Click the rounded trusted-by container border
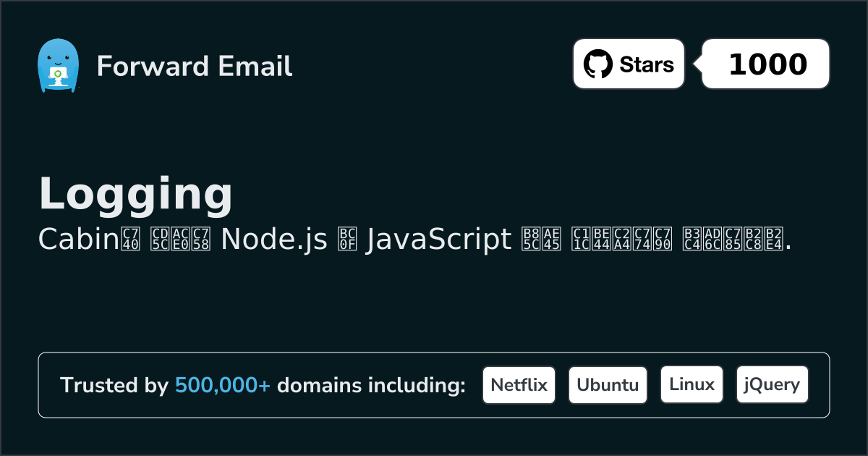The height and width of the screenshot is (456, 868). [x=434, y=352]
